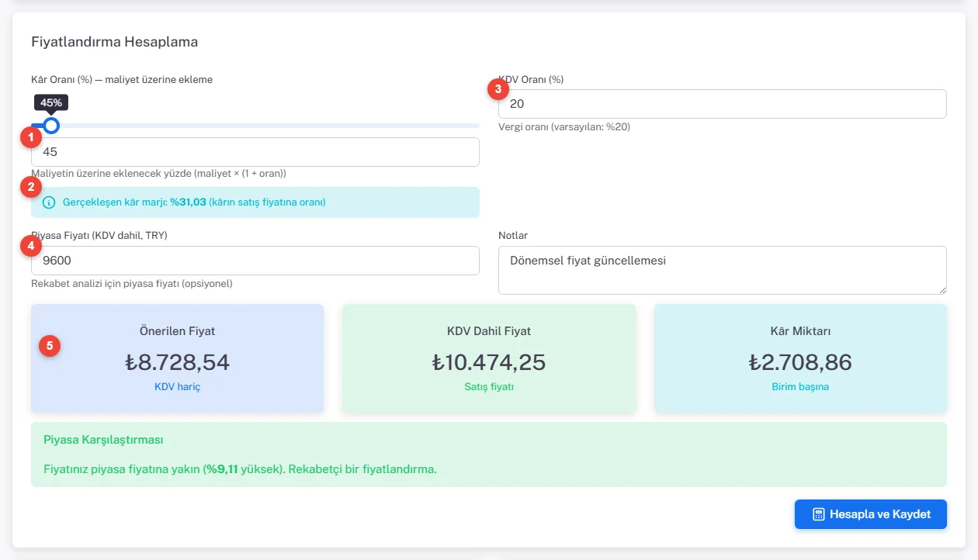Click red step marker number 3

tap(498, 89)
